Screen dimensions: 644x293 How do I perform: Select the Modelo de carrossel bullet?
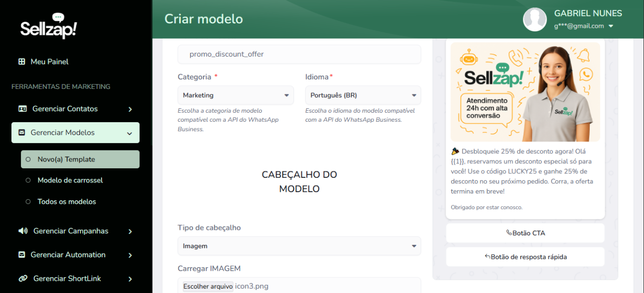(28, 180)
